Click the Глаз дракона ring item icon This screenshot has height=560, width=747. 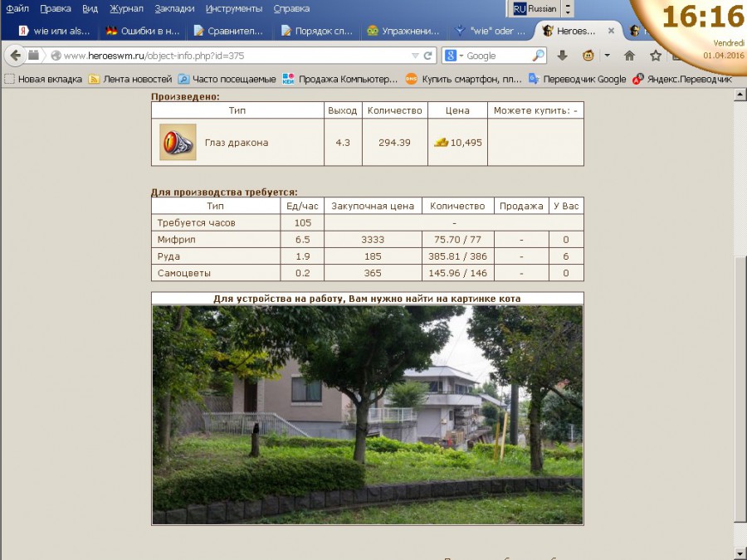[x=178, y=142]
